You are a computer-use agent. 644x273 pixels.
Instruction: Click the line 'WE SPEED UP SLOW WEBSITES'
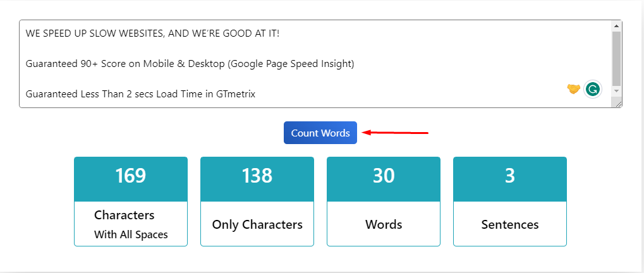tap(152, 33)
